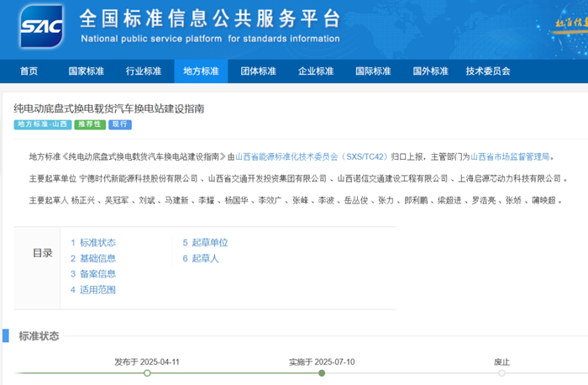The image size is (588, 385).
Task: Switch to 团体标准 tab
Action: coord(258,71)
